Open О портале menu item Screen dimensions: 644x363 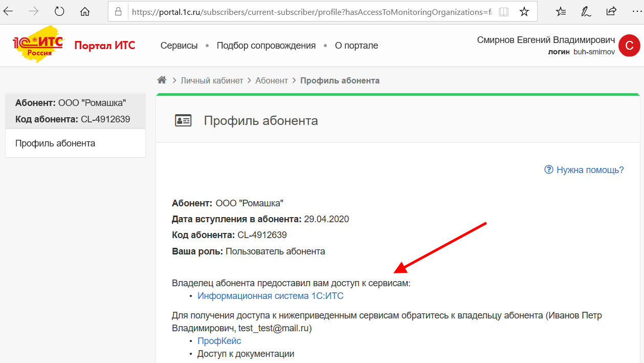357,46
